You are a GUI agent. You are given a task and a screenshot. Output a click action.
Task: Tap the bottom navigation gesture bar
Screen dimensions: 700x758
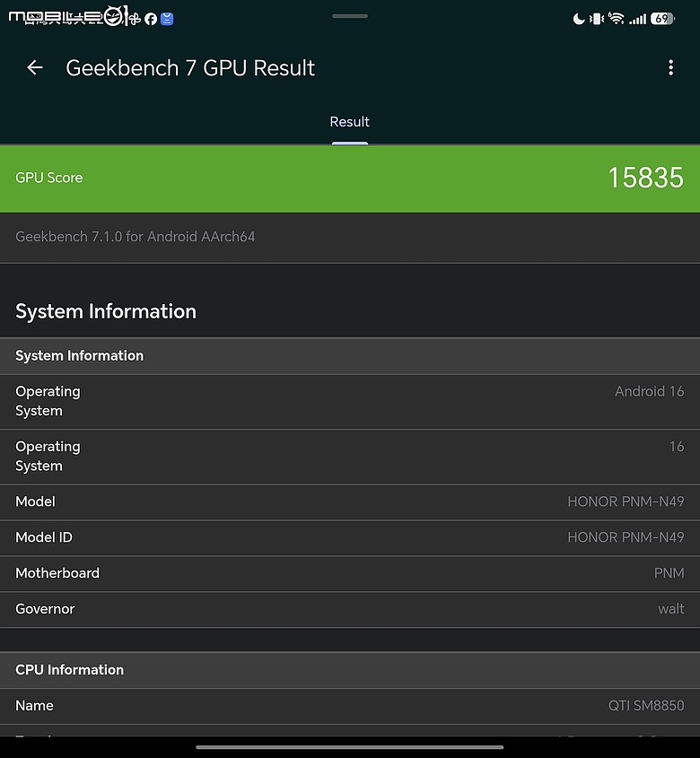pos(350,747)
